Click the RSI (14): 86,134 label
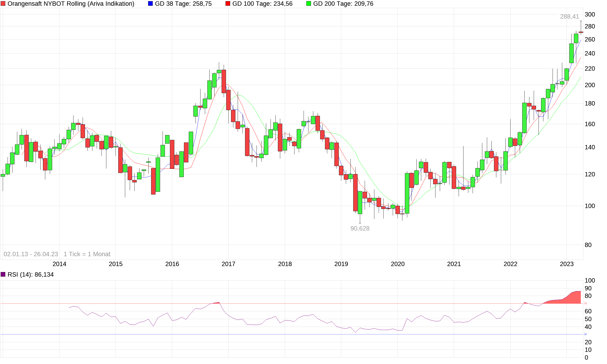The width and height of the screenshot is (607, 364). [x=31, y=275]
